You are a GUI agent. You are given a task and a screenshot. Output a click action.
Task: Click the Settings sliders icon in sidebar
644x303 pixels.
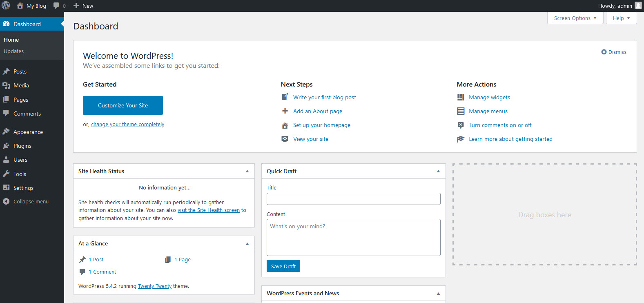point(6,187)
